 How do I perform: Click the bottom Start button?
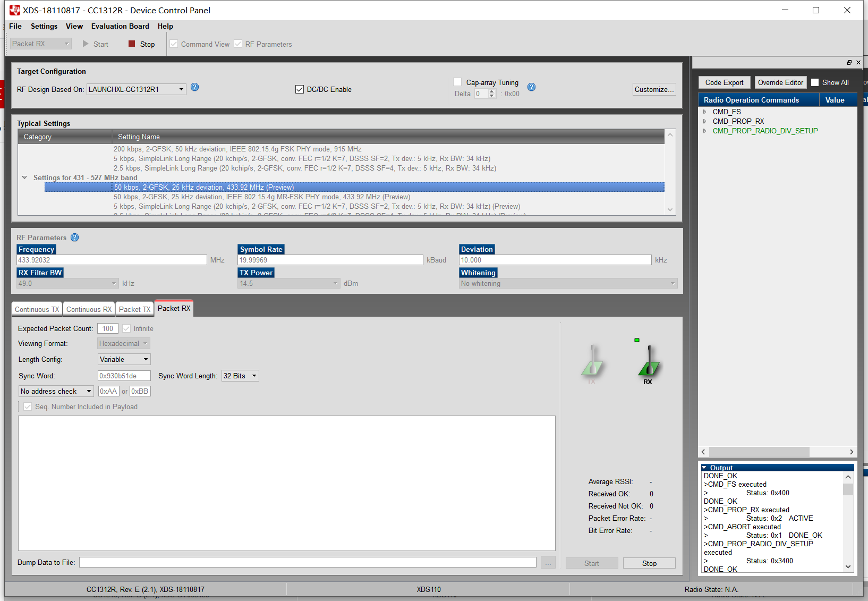(592, 563)
